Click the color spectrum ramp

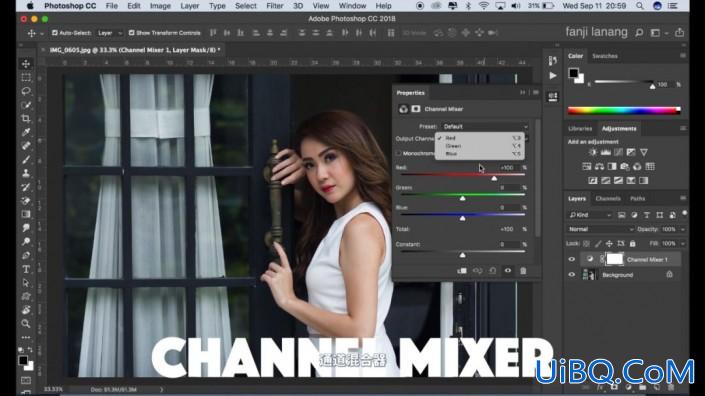pyautogui.click(x=624, y=110)
